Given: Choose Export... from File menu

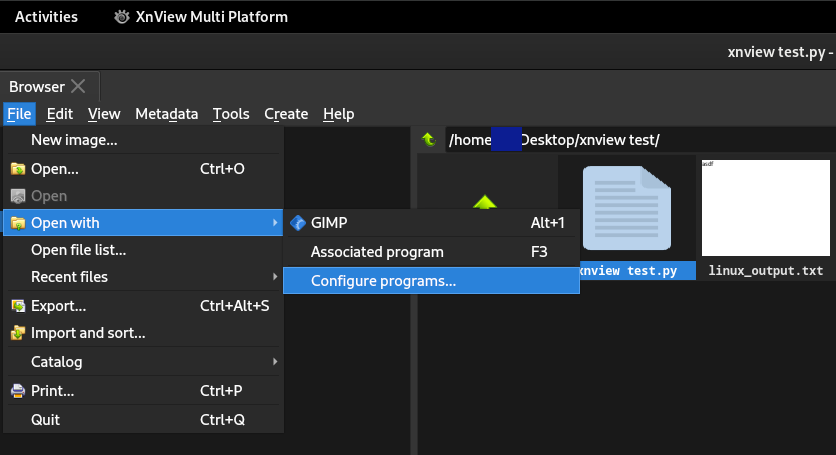Looking at the screenshot, I should click(143, 306).
